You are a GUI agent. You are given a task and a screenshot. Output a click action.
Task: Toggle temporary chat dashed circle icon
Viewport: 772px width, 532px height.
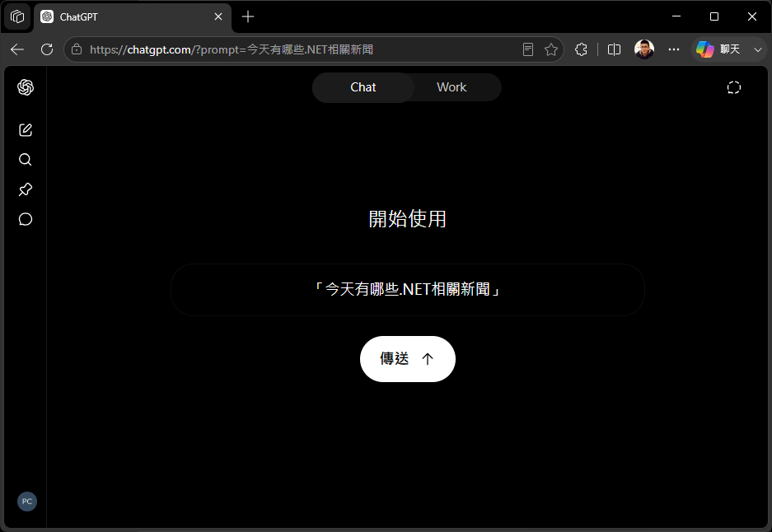click(x=733, y=87)
